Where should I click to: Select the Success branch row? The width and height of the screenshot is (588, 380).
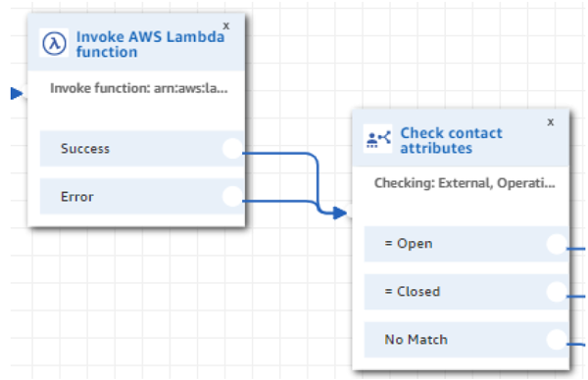[142, 149]
